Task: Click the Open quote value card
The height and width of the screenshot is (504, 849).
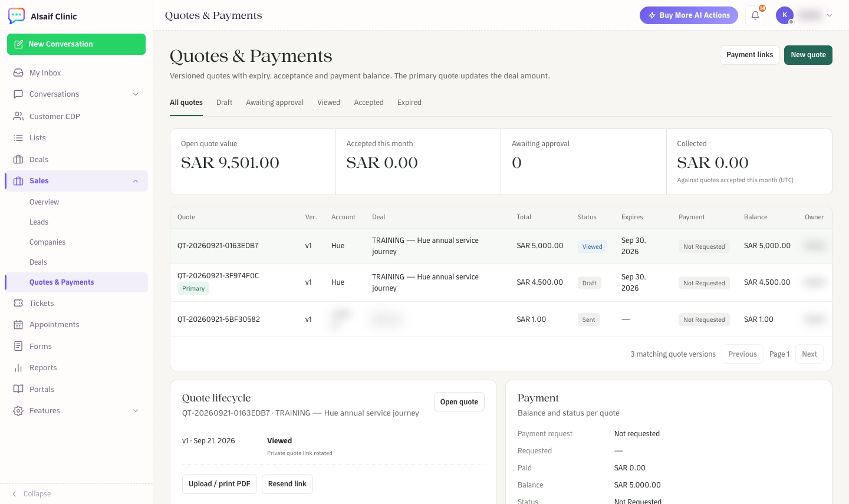Action: click(x=253, y=162)
